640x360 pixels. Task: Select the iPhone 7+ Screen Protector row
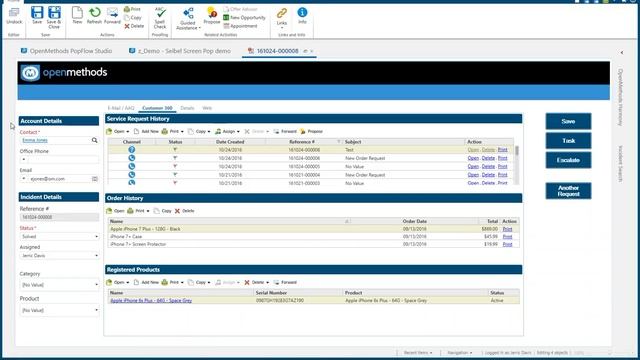click(x=313, y=244)
